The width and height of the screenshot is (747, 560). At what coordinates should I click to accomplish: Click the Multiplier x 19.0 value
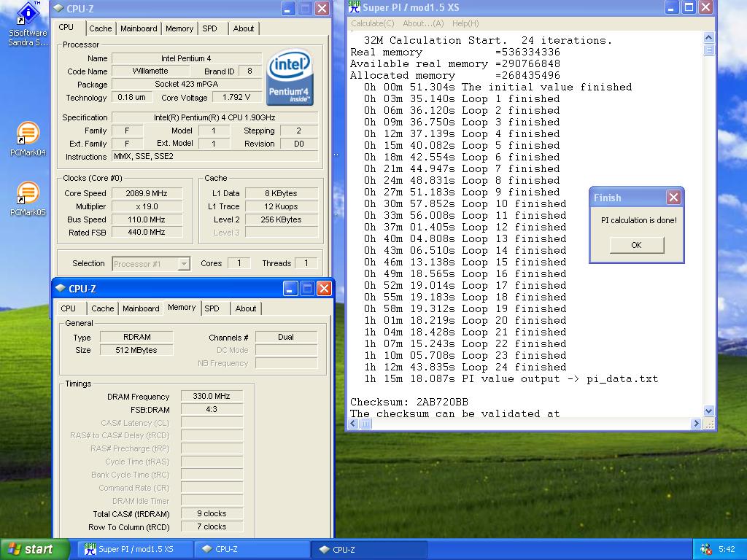click(x=147, y=206)
